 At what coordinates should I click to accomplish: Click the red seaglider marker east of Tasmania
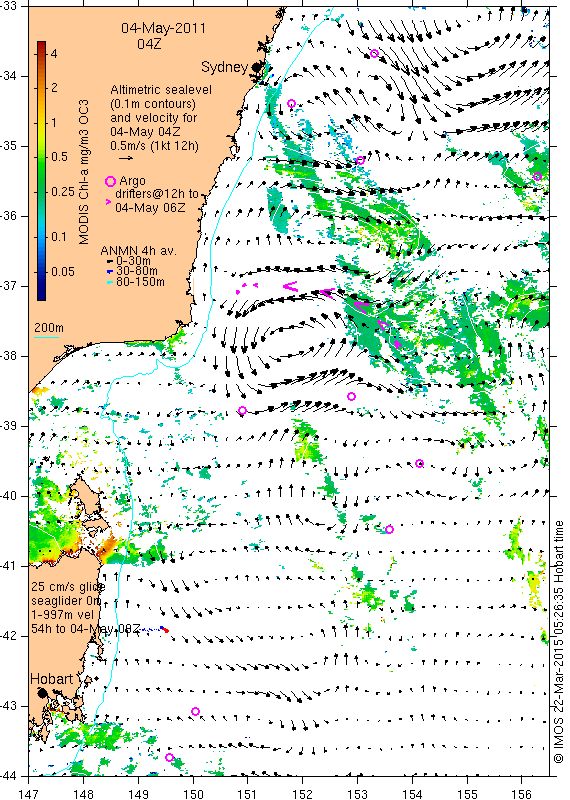[166, 631]
